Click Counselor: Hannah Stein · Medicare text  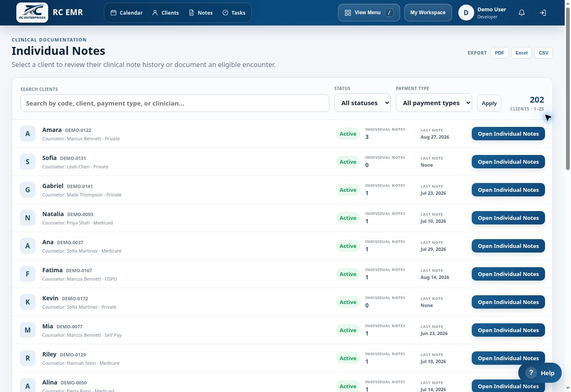tap(81, 363)
